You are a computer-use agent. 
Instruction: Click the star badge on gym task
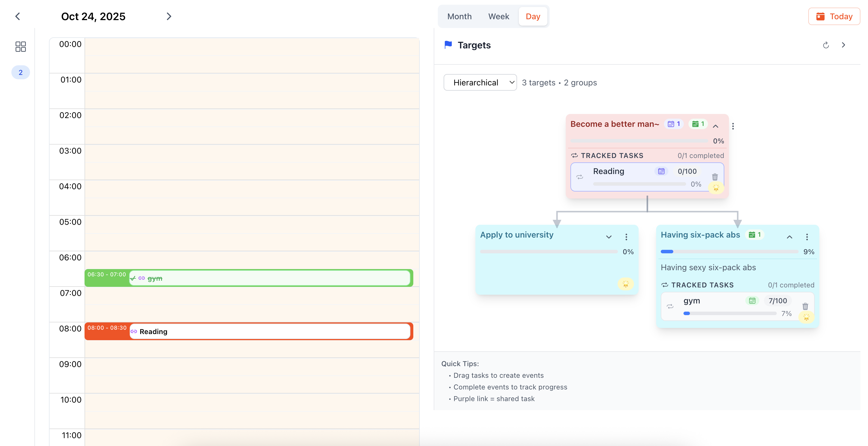pos(806,317)
